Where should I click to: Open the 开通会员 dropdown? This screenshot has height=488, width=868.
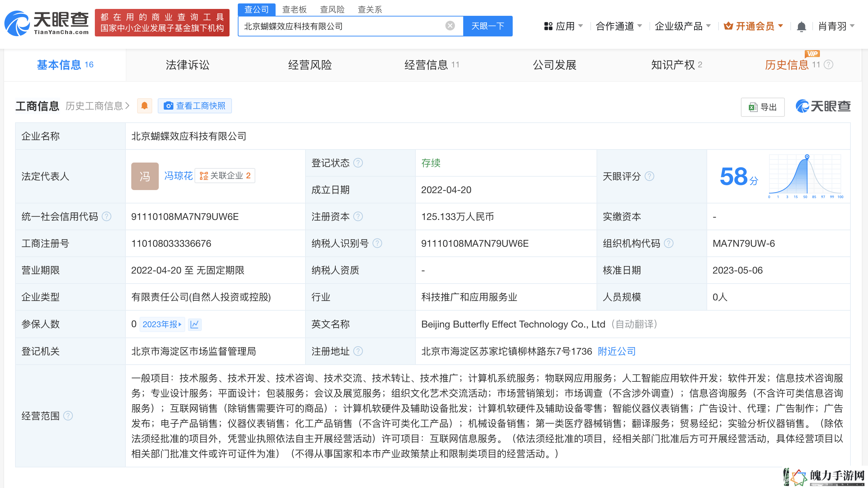coord(753,26)
